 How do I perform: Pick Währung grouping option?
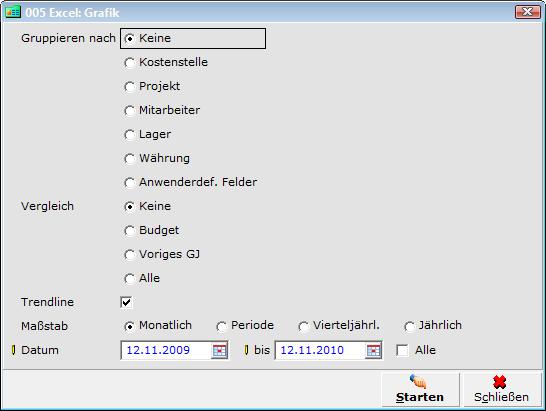tap(157, 158)
